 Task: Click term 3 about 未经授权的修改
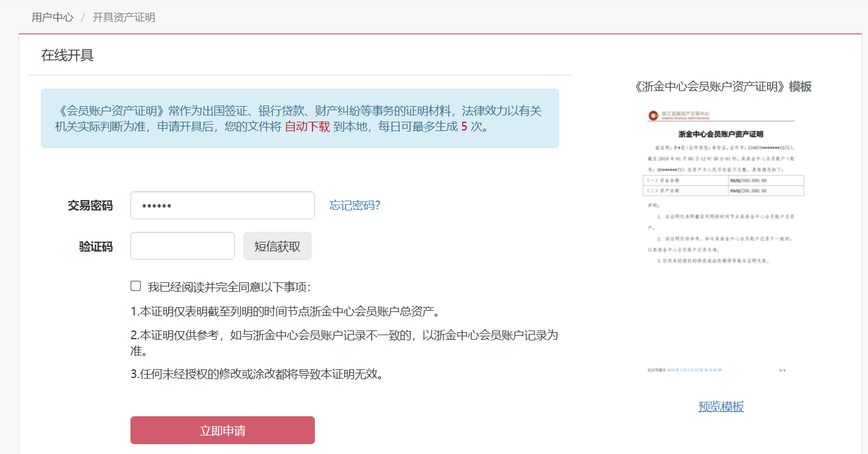click(258, 374)
